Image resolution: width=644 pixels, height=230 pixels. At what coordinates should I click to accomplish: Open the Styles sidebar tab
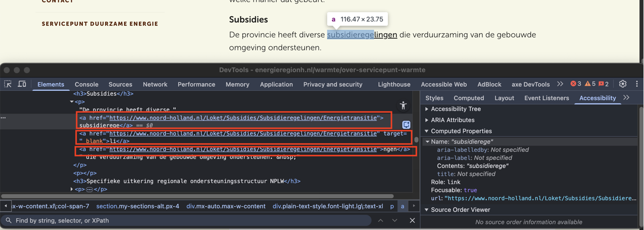click(434, 98)
